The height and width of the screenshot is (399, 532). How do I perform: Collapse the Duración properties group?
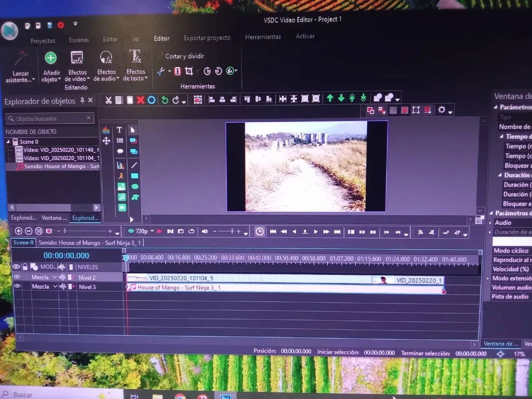pyautogui.click(x=500, y=175)
